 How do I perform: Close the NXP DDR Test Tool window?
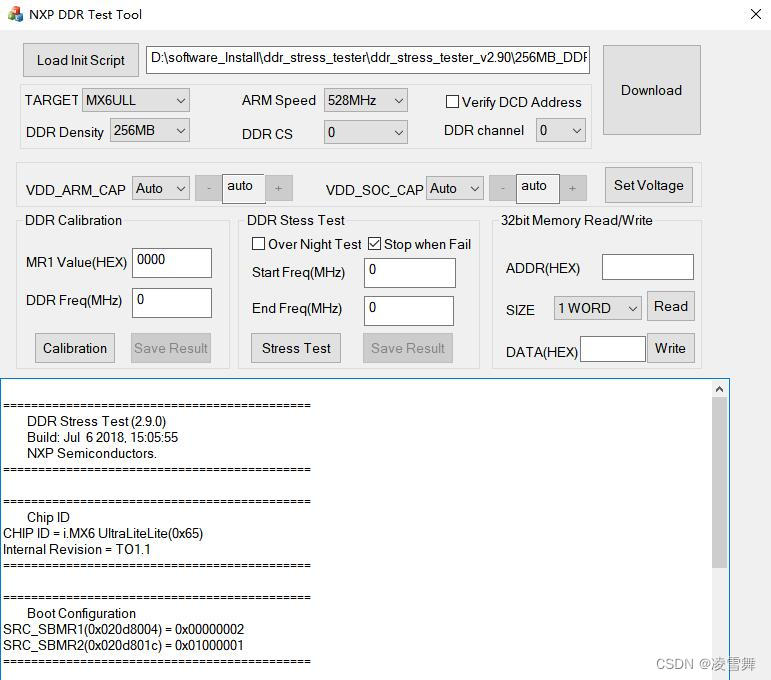[756, 14]
